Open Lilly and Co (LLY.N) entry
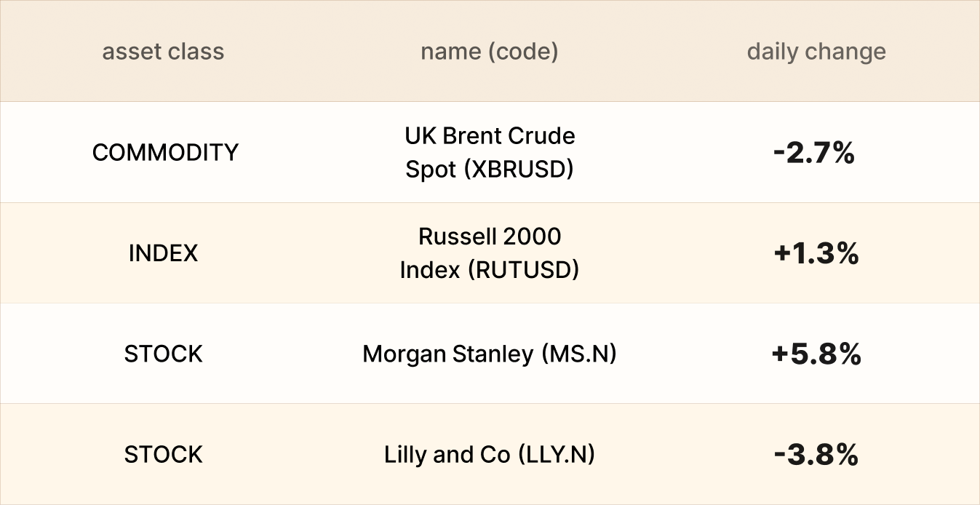This screenshot has width=980, height=505. tap(490, 455)
